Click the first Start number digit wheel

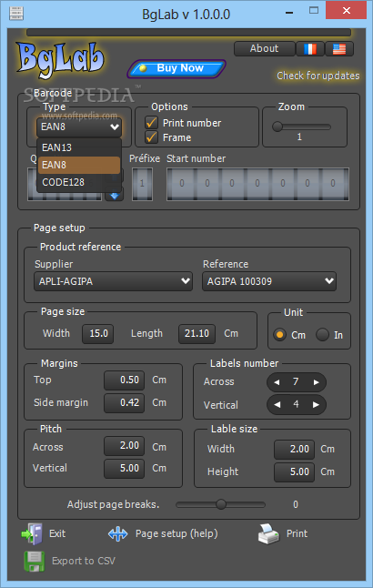pyautogui.click(x=182, y=184)
